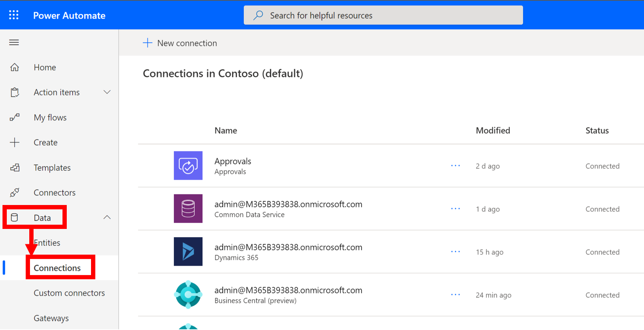Click the Data cylinder icon
Screen dimensions: 644x330
coord(14,217)
